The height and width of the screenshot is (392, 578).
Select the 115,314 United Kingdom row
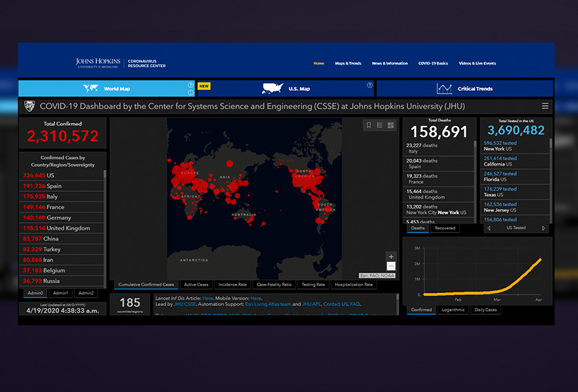[61, 228]
